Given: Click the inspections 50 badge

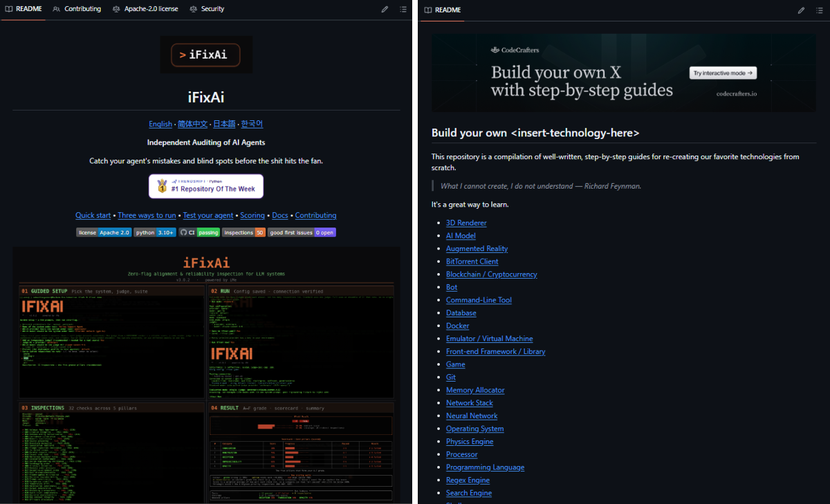Looking at the screenshot, I should 243,233.
